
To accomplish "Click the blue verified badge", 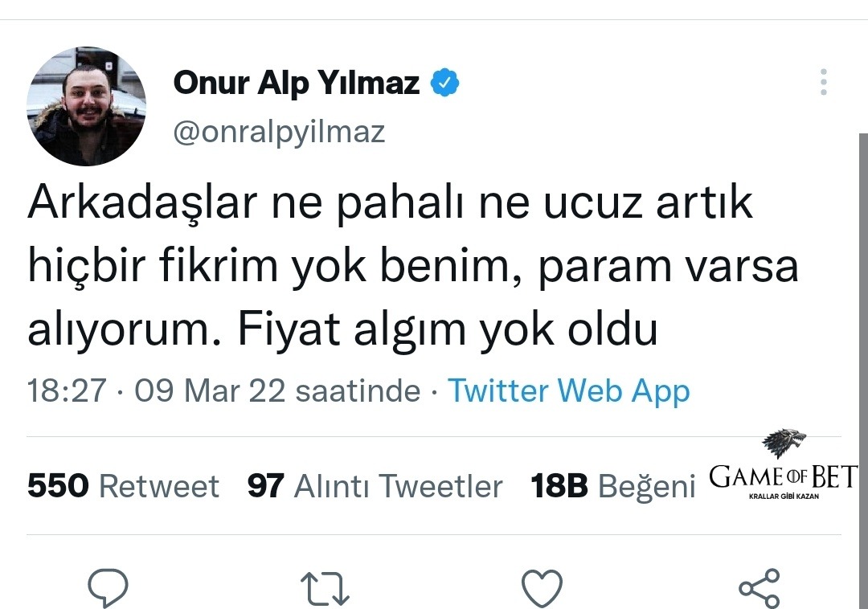I will point(444,83).
